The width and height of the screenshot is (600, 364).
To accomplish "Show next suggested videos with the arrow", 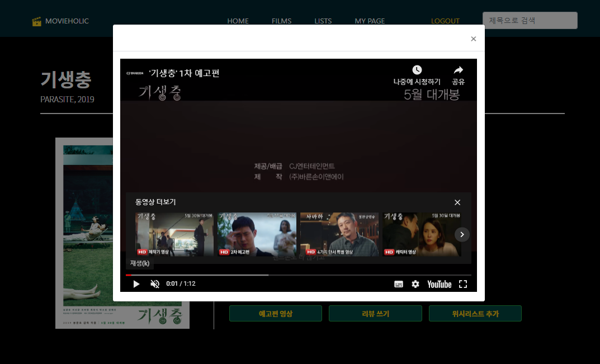I will [x=462, y=235].
